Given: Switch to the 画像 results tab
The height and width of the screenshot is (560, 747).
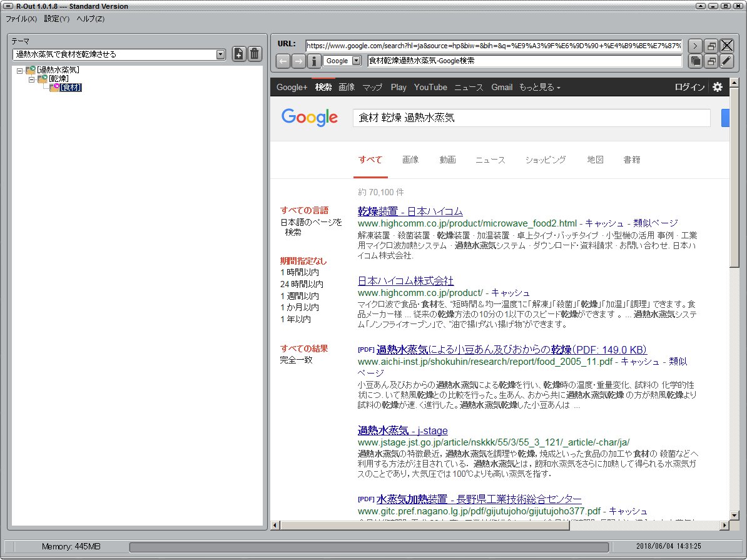Looking at the screenshot, I should 410,160.
